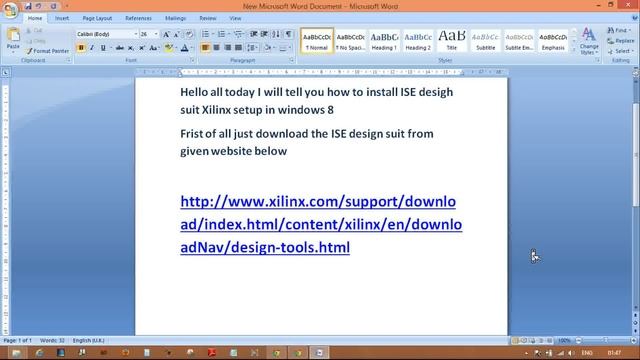Click the Select button in Editing
The image size is (640, 360).
pos(620,51)
